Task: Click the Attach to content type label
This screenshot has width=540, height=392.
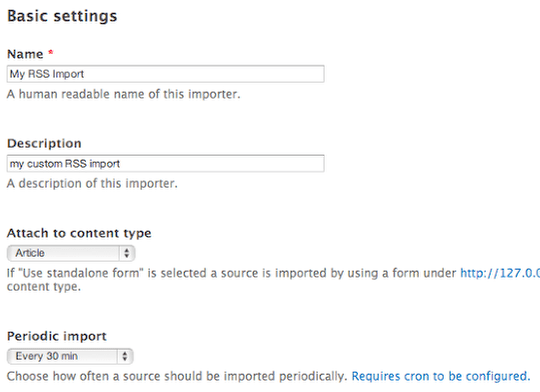Action: [79, 233]
